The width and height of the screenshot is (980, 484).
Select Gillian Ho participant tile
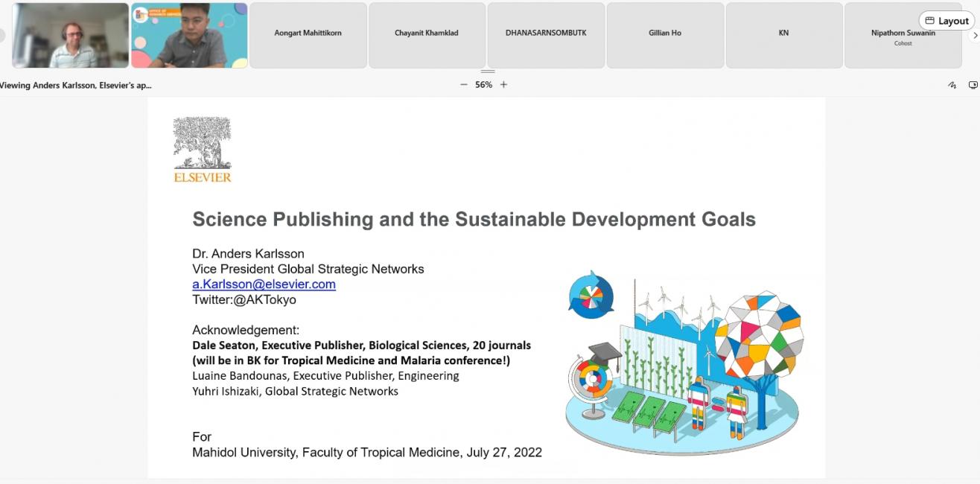tap(665, 35)
